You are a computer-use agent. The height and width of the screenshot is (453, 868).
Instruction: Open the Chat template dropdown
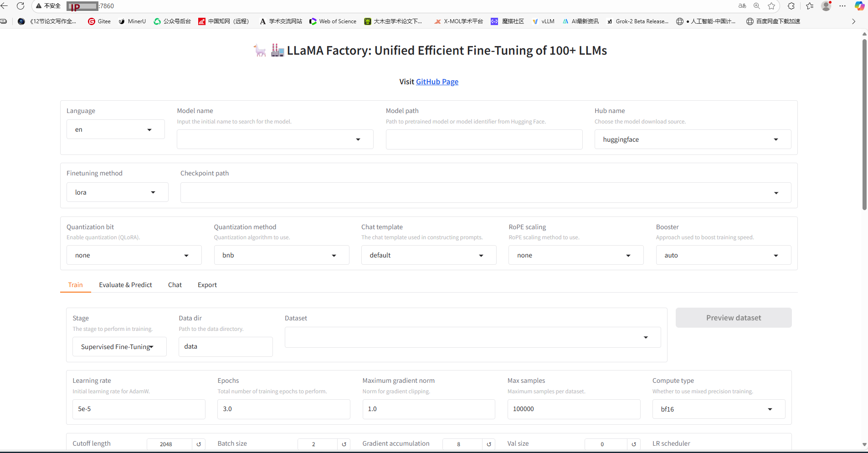[x=429, y=255]
